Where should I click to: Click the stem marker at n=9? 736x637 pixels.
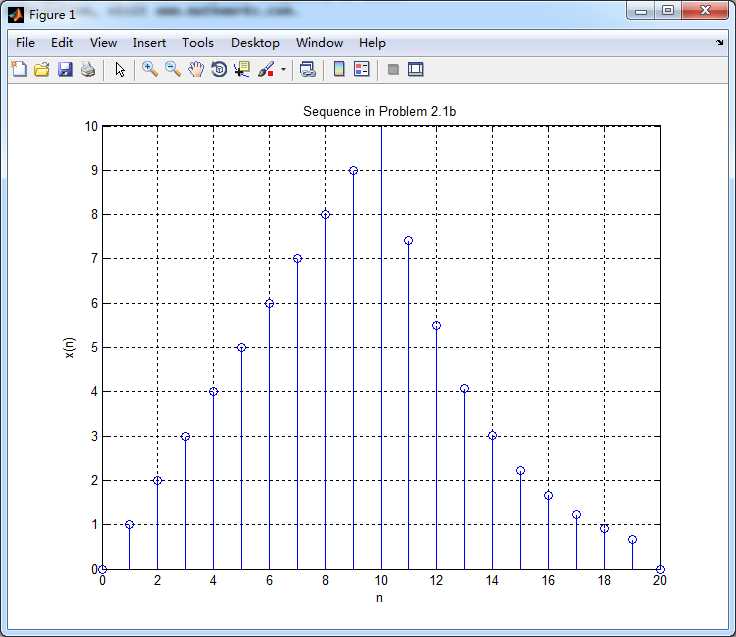point(353,171)
